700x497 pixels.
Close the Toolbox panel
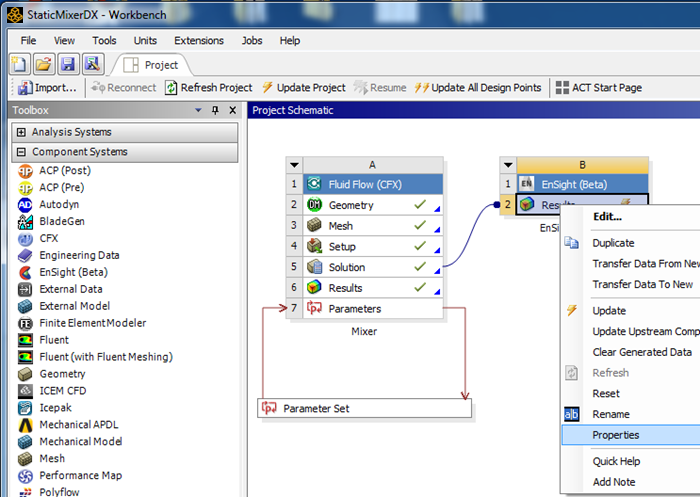233,110
